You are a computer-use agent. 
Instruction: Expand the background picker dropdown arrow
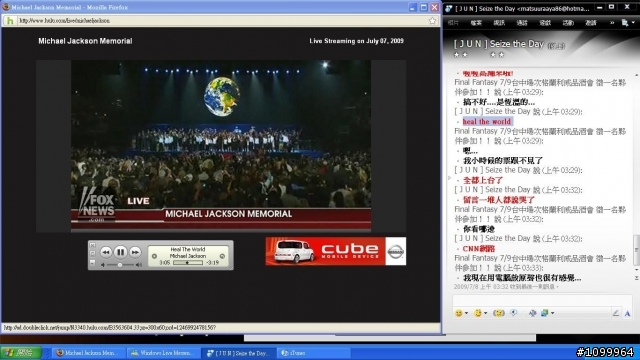point(553,313)
